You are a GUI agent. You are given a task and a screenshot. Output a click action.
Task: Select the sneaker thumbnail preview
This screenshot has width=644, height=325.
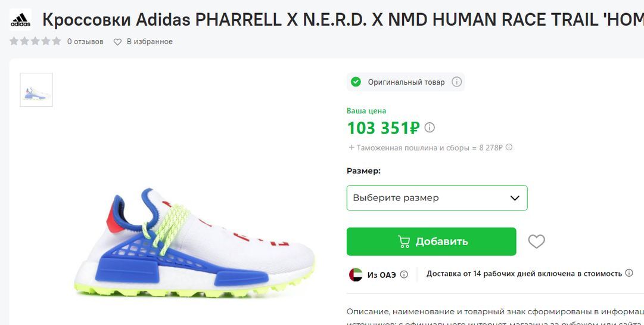[36, 90]
